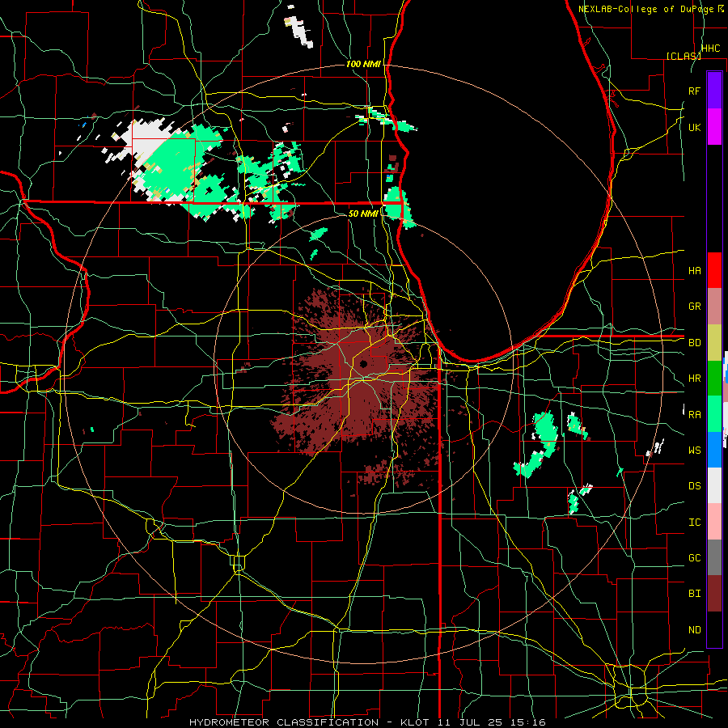
Task: Pick the mint green RA legend swatch
Action: click(714, 414)
